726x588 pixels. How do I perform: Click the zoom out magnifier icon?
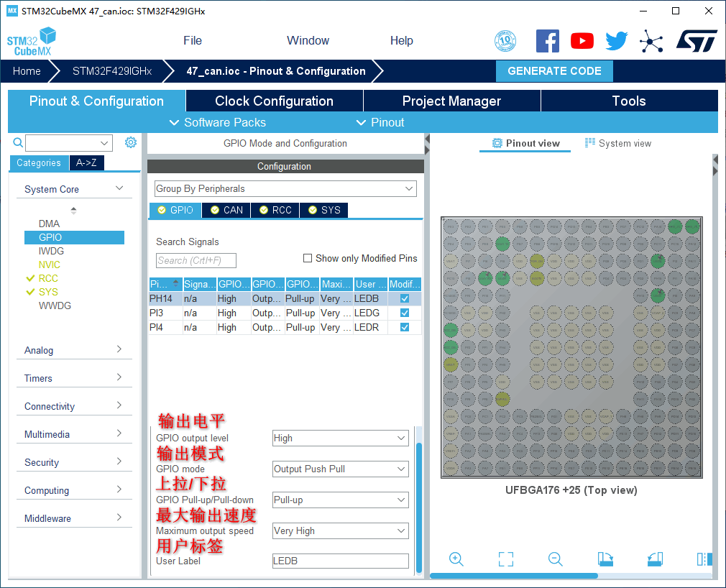555,559
